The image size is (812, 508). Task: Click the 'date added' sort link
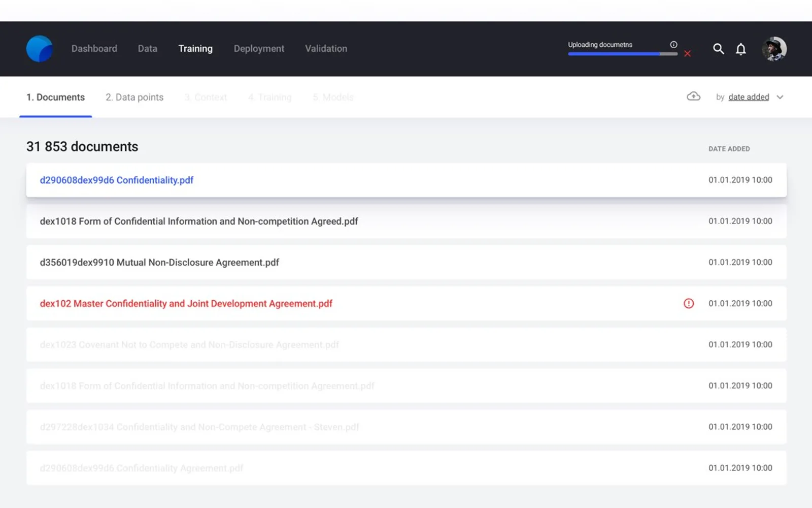[749, 97]
